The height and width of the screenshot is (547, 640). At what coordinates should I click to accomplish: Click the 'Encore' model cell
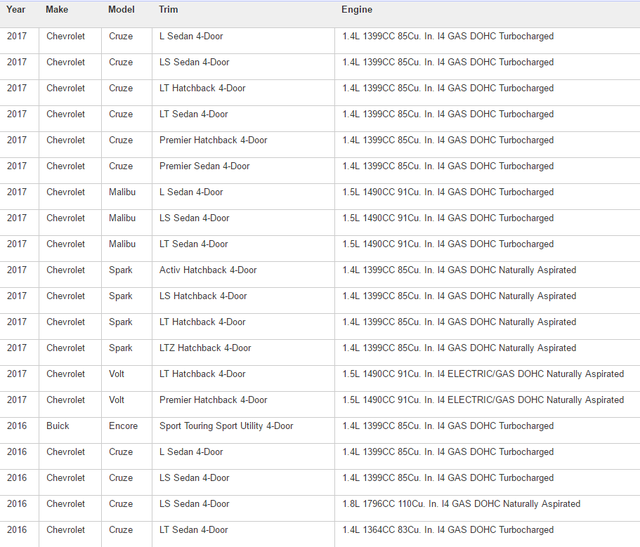123,426
